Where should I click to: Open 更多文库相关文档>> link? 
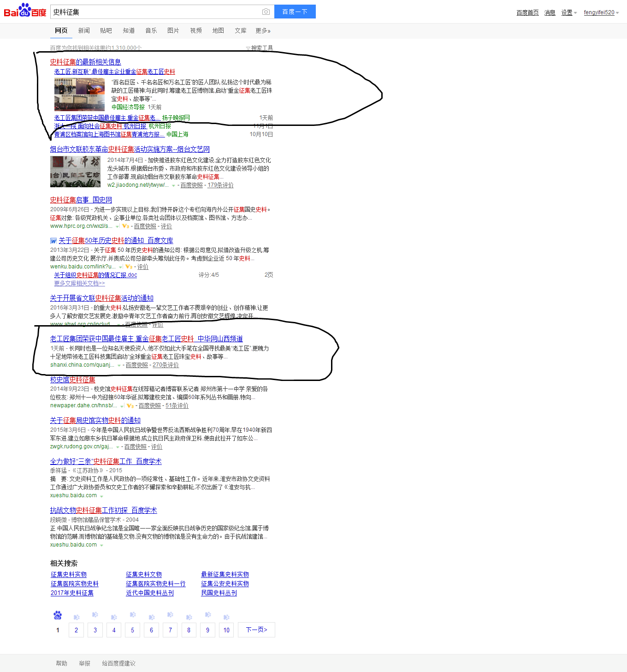tap(80, 283)
